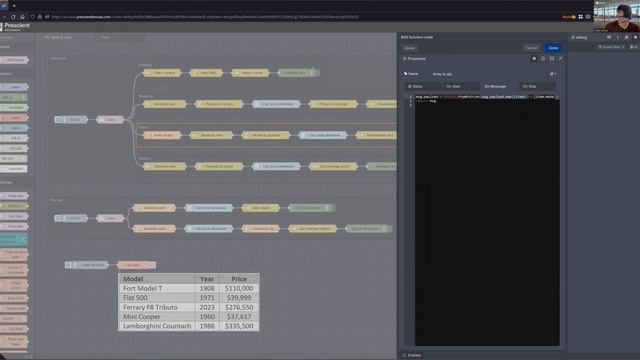Select the Year filter node

(x=207, y=73)
